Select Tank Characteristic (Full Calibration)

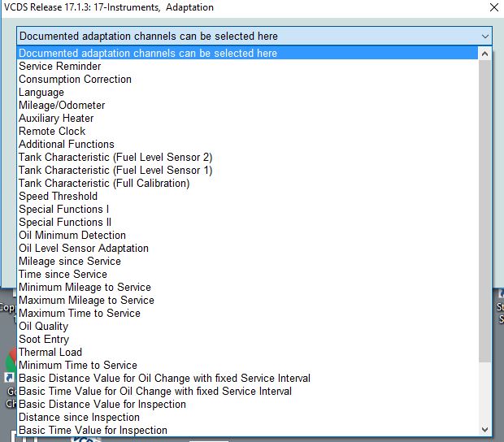104,184
